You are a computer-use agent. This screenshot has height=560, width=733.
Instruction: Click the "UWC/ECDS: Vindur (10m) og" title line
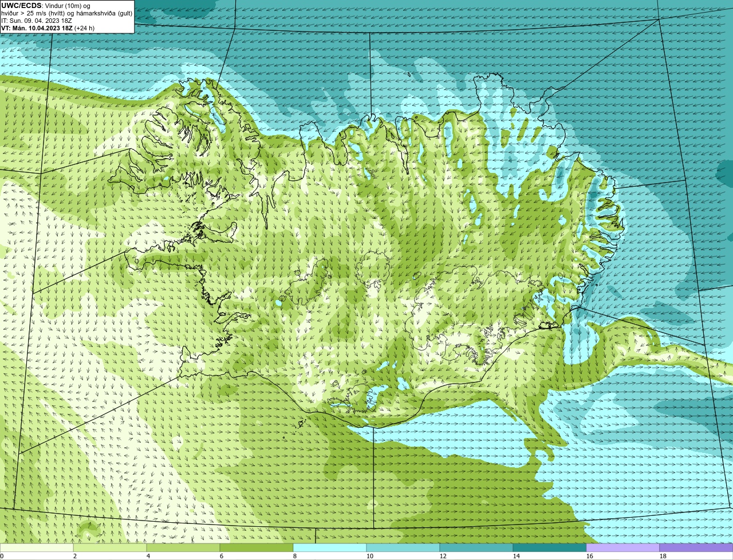[x=46, y=6]
